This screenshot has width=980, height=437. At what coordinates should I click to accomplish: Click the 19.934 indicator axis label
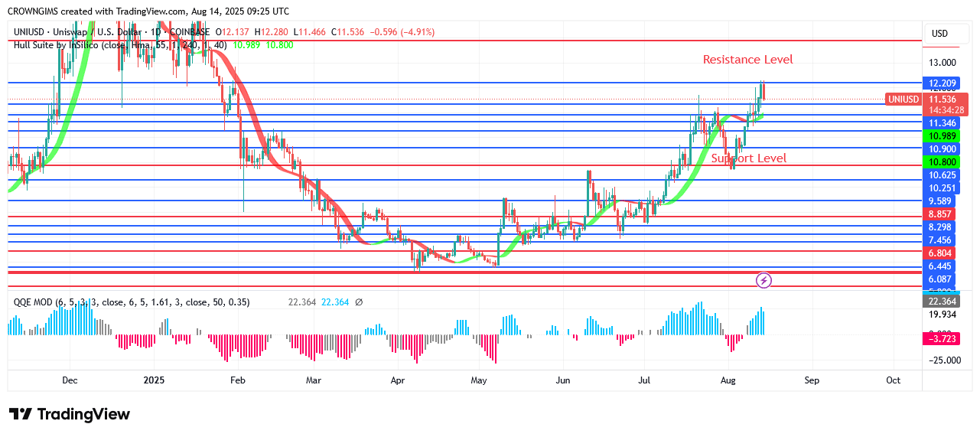[x=942, y=315]
